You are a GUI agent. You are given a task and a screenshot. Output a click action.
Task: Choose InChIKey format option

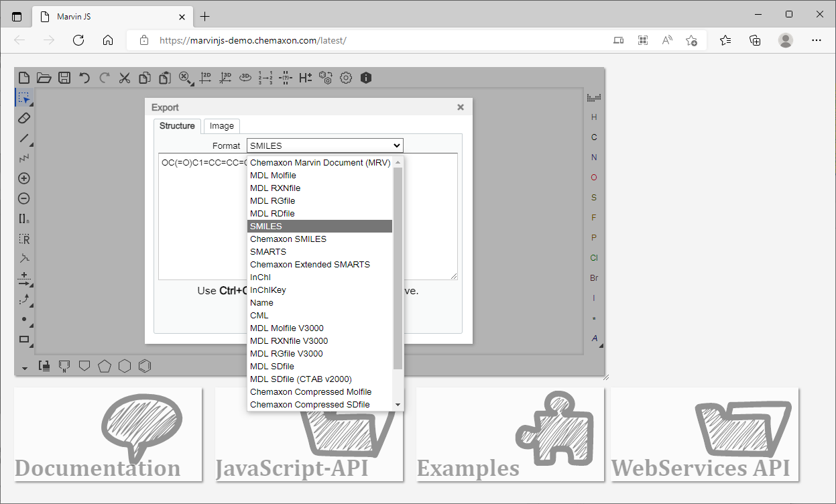[x=320, y=290]
